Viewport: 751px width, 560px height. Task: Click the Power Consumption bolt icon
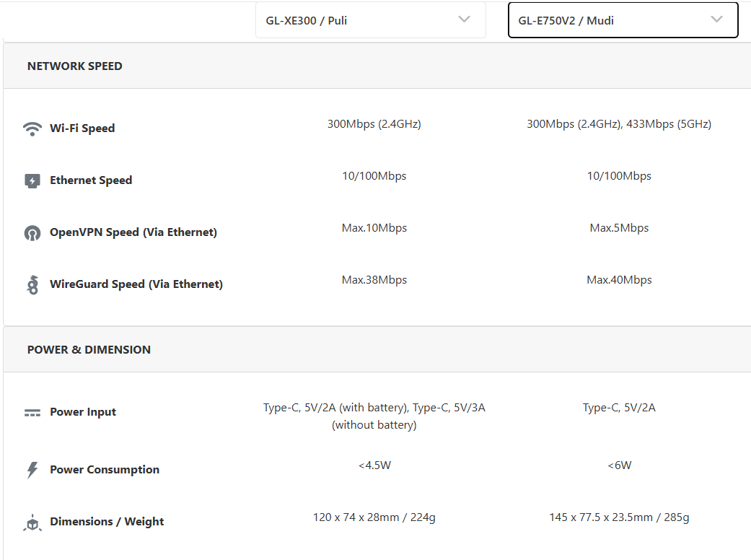pos(32,470)
